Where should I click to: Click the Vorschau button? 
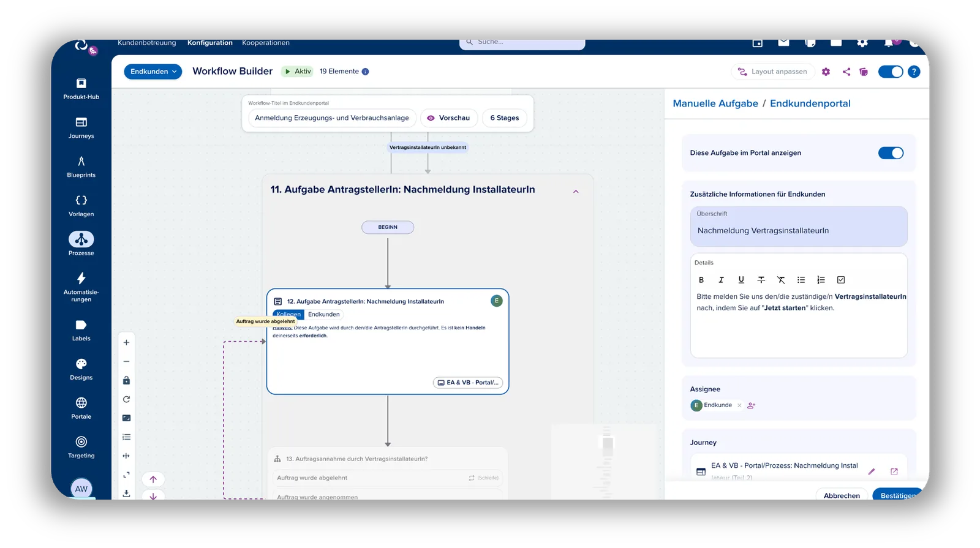pos(449,118)
